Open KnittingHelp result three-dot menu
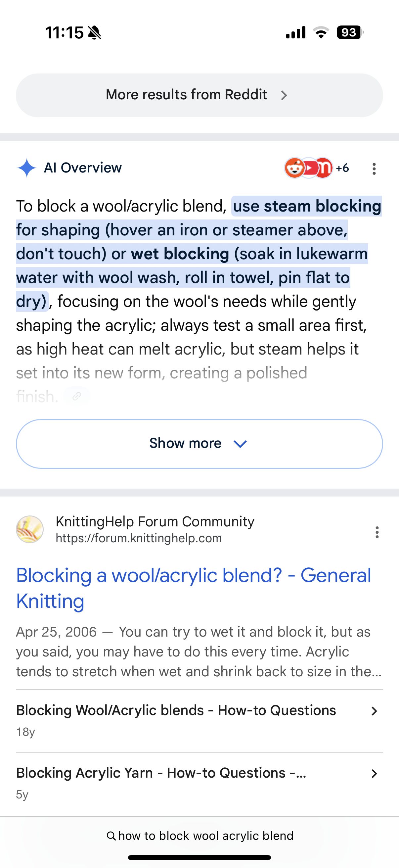 377,532
